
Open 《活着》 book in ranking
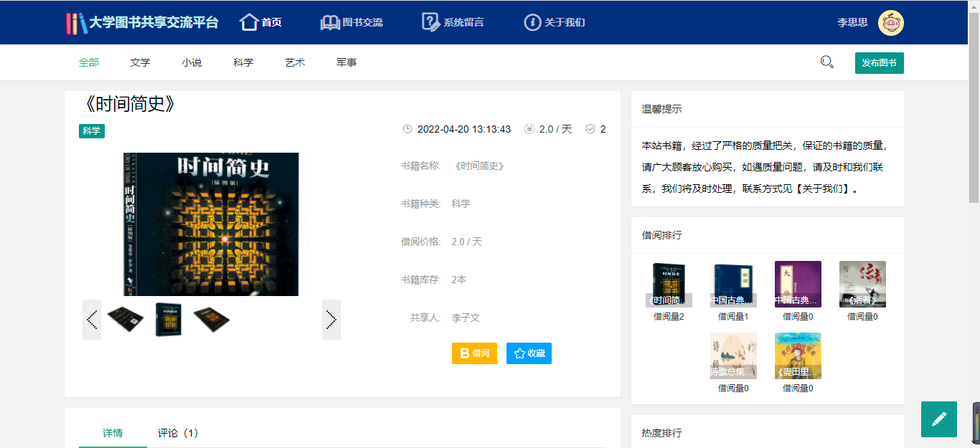point(862,284)
